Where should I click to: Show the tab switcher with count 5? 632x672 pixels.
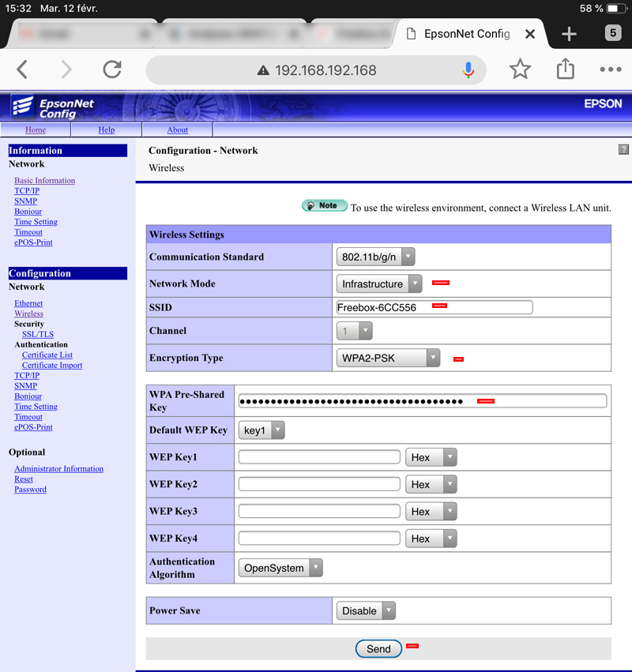click(x=613, y=33)
